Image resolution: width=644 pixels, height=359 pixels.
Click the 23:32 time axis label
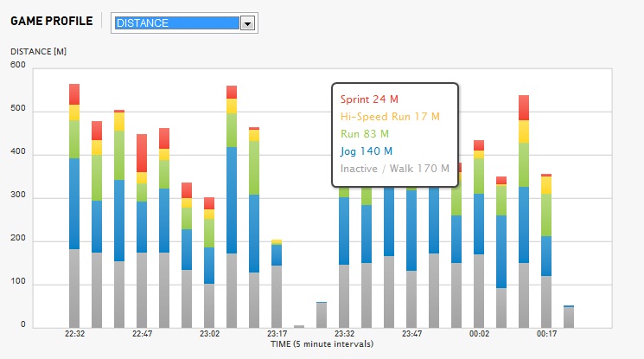click(344, 333)
